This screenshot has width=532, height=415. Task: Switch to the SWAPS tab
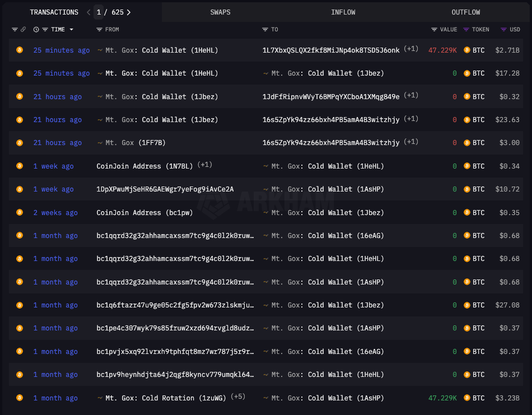click(x=220, y=12)
